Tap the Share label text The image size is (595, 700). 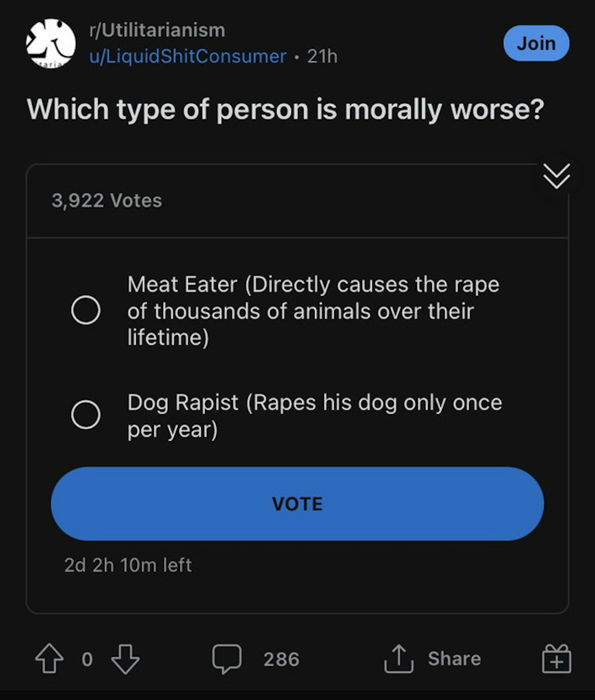[454, 658]
